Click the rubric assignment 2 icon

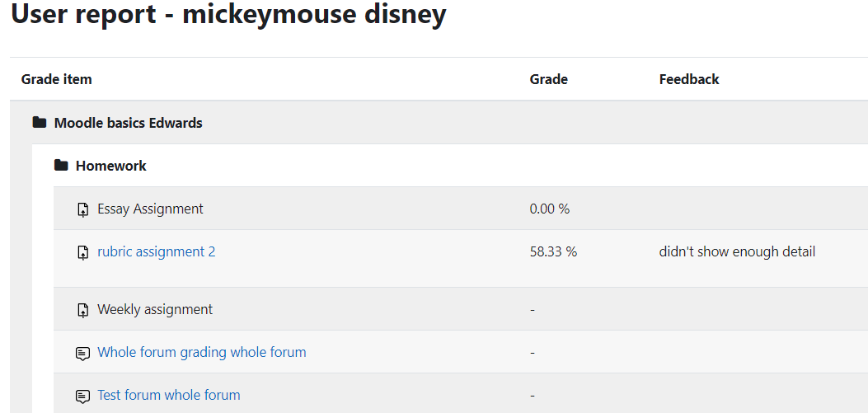pos(82,252)
